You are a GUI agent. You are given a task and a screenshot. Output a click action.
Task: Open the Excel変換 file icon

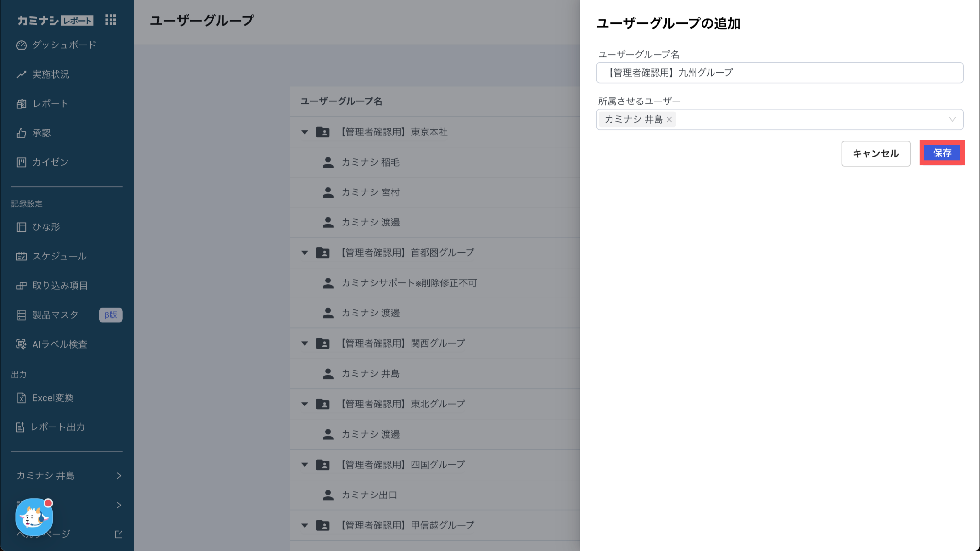(x=22, y=398)
